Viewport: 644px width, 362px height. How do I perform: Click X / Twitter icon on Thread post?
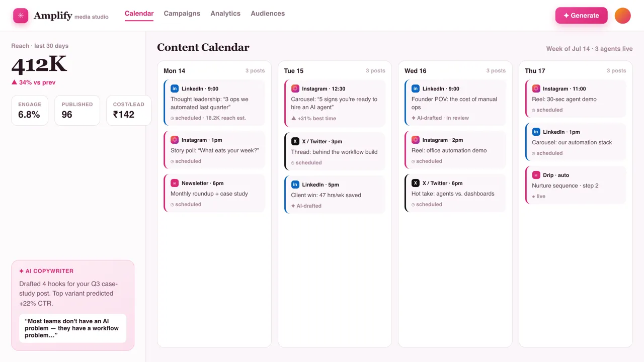pyautogui.click(x=295, y=141)
